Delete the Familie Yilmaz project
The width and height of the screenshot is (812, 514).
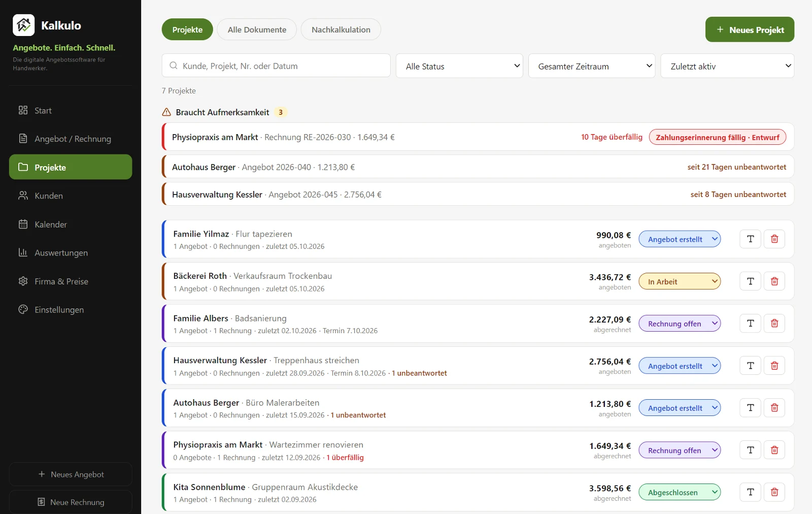point(774,239)
